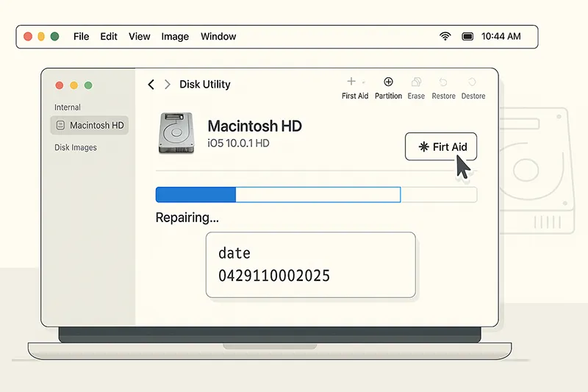The height and width of the screenshot is (392, 588).
Task: Open the File menu
Action: click(x=81, y=36)
